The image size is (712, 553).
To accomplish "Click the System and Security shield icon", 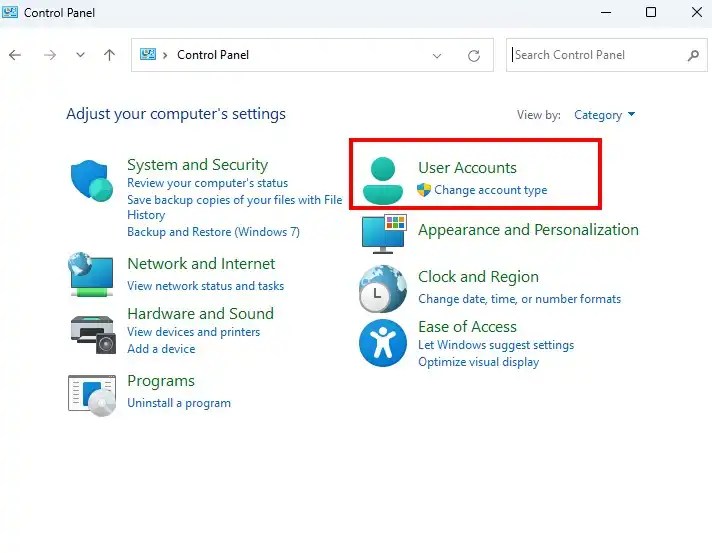I will [92, 180].
